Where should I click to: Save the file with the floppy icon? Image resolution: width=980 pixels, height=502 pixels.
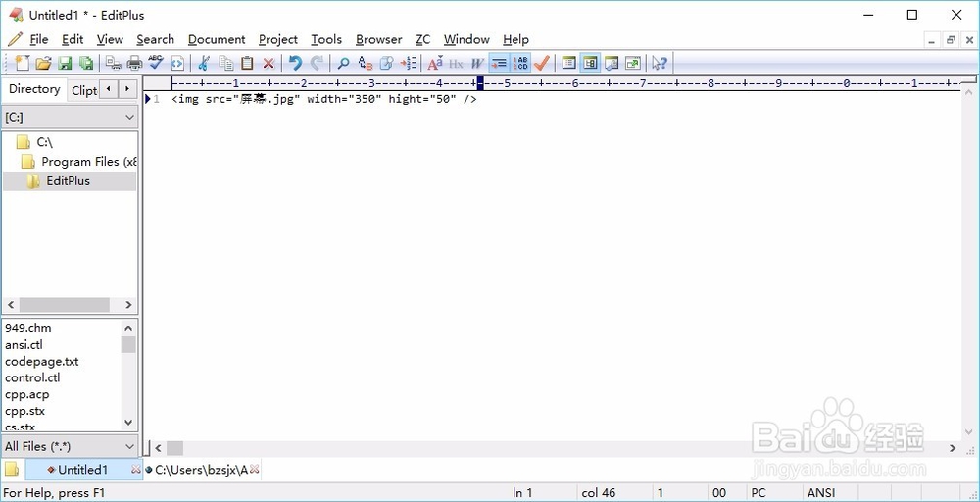click(65, 63)
